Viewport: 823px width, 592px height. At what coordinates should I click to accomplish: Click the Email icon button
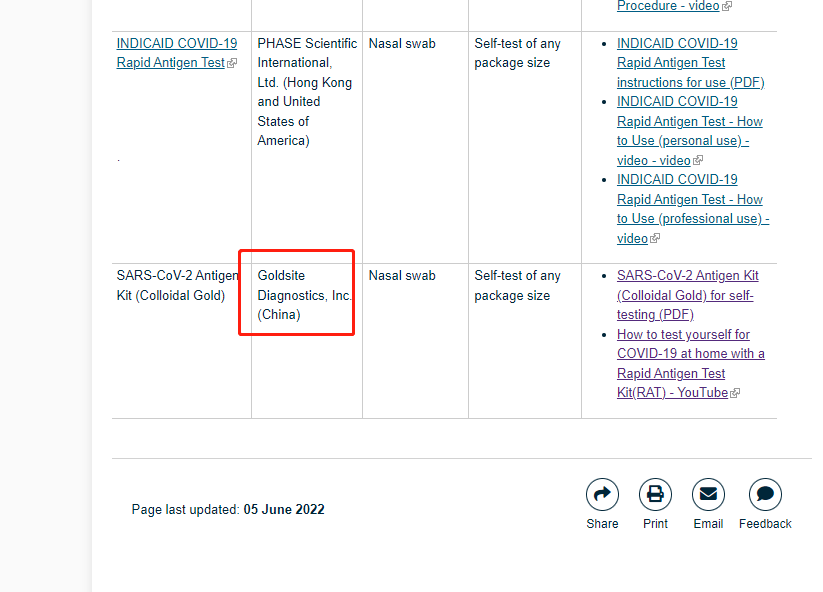pos(708,495)
